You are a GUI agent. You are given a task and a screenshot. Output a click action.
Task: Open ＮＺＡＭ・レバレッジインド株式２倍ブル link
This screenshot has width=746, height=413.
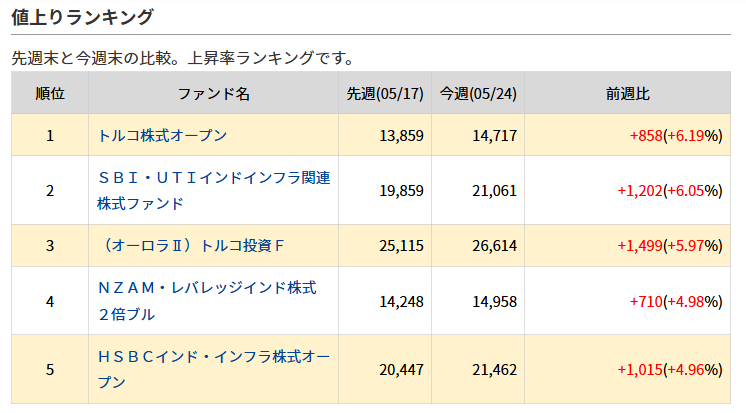point(207,301)
